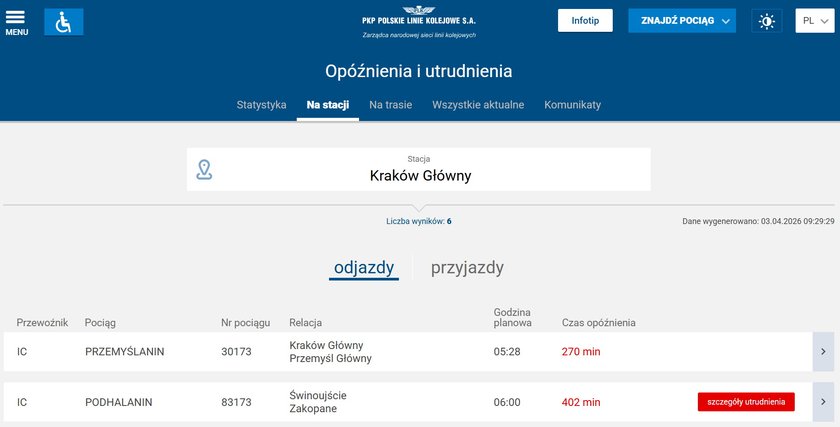Click the Infotip button
The height and width of the screenshot is (427, 840).
click(585, 21)
